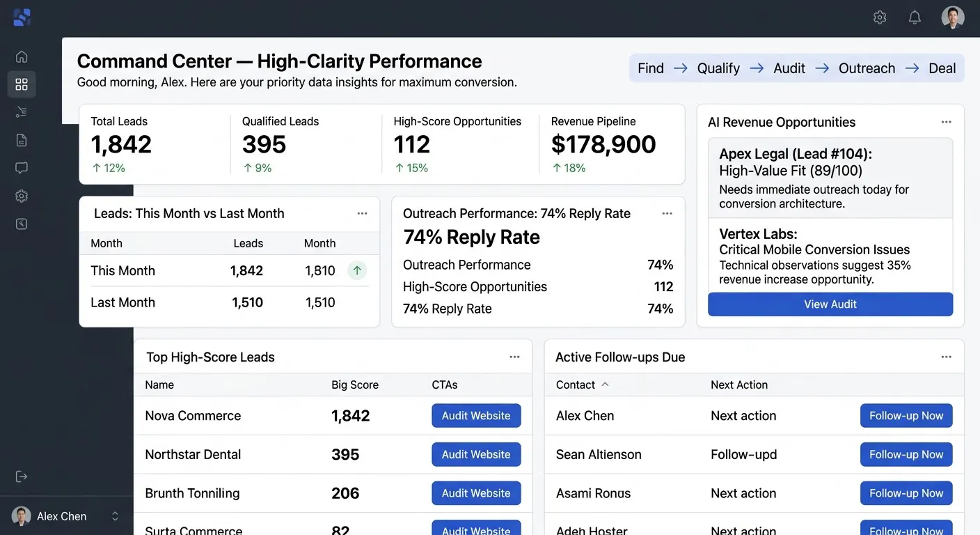Click the square tool icon below sidebar gear
The image size is (980, 535).
click(x=22, y=224)
